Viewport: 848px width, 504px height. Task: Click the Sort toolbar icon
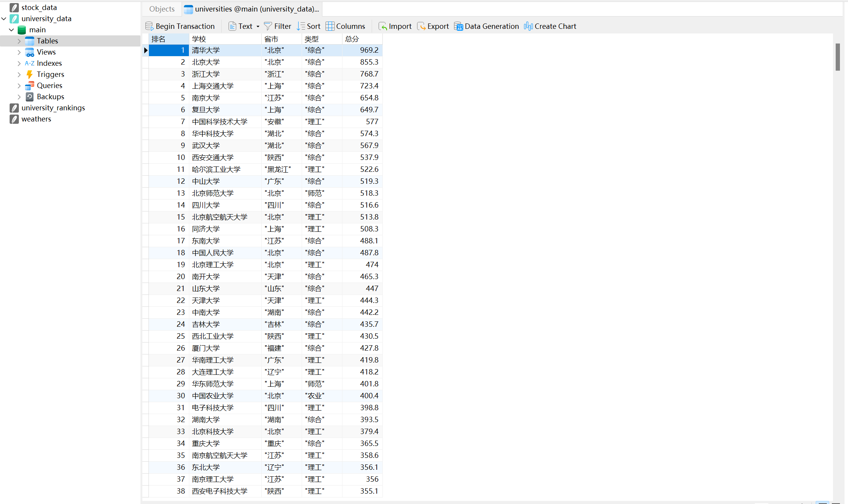click(x=301, y=26)
